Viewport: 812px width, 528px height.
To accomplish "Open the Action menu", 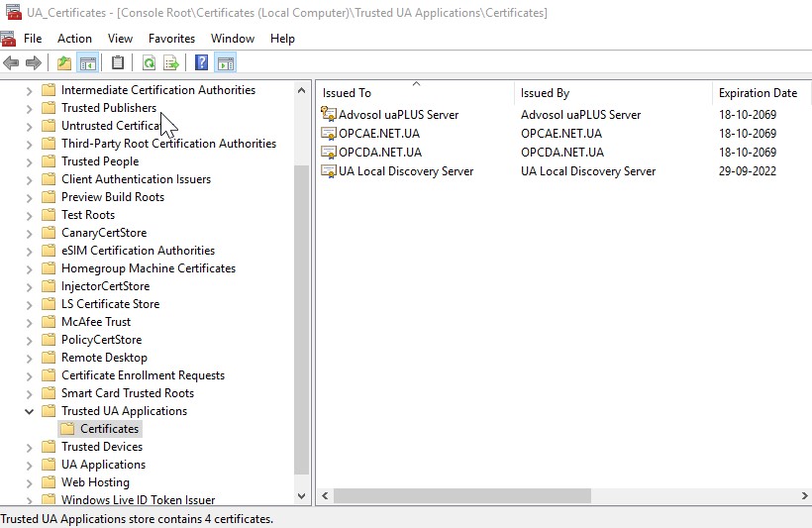I will 74,39.
